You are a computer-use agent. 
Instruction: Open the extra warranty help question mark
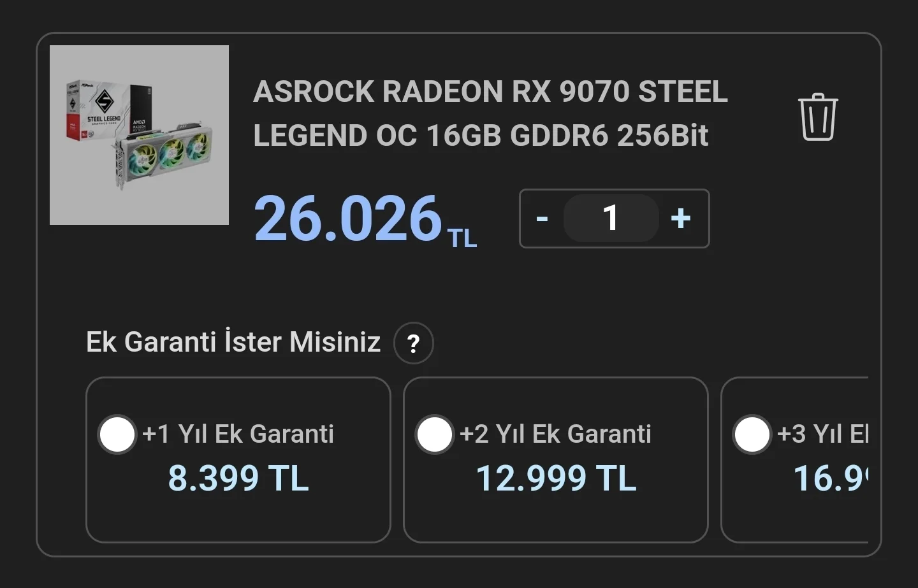414,343
